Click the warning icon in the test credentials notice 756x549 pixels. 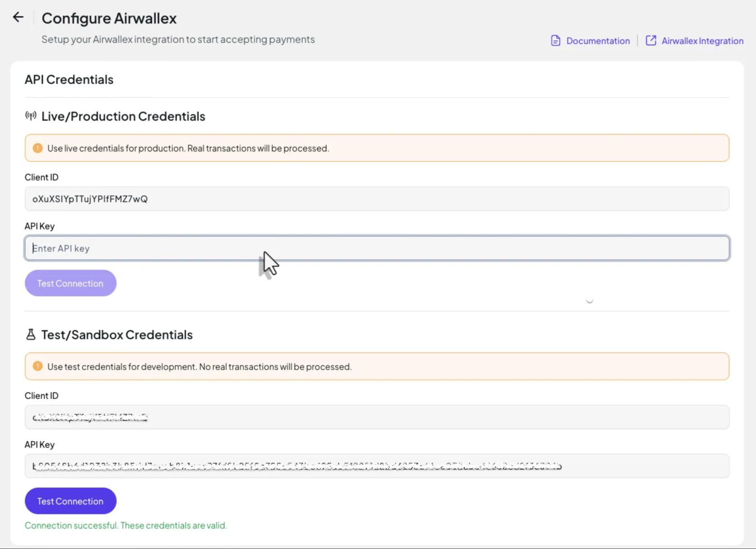click(x=38, y=366)
